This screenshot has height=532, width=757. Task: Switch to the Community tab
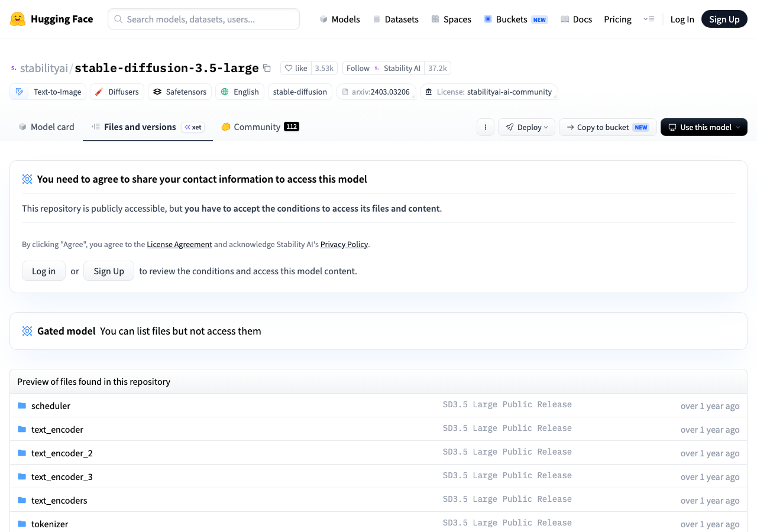(260, 126)
